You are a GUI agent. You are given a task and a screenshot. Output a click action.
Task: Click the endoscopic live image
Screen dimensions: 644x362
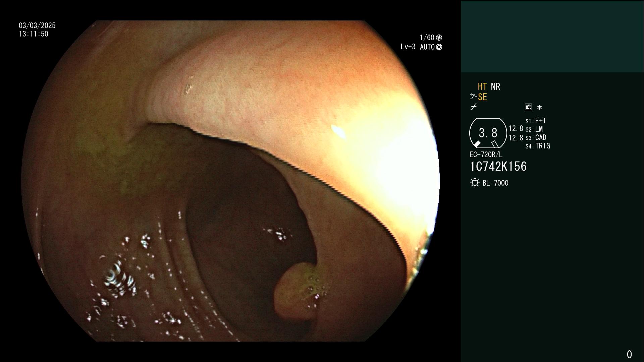(x=230, y=181)
